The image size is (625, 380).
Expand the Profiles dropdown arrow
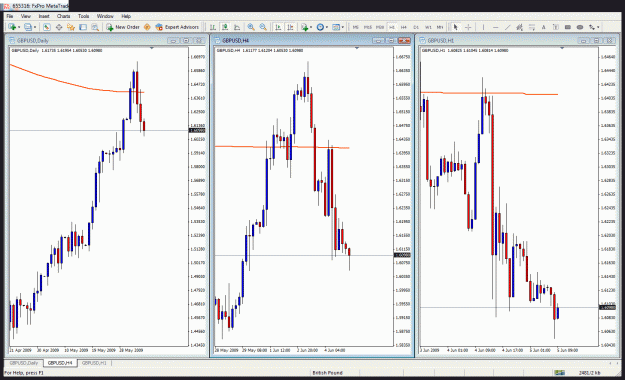(35, 27)
